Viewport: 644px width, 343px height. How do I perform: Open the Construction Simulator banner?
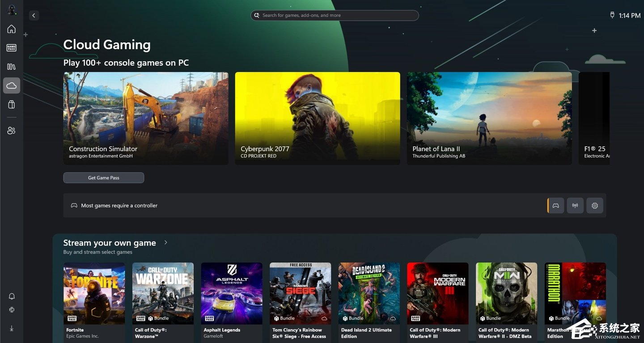pyautogui.click(x=146, y=119)
